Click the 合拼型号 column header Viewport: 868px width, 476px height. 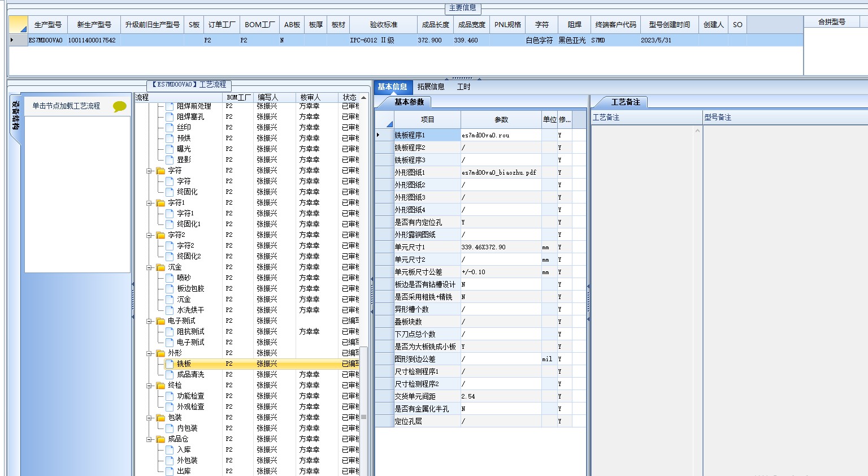pos(832,21)
